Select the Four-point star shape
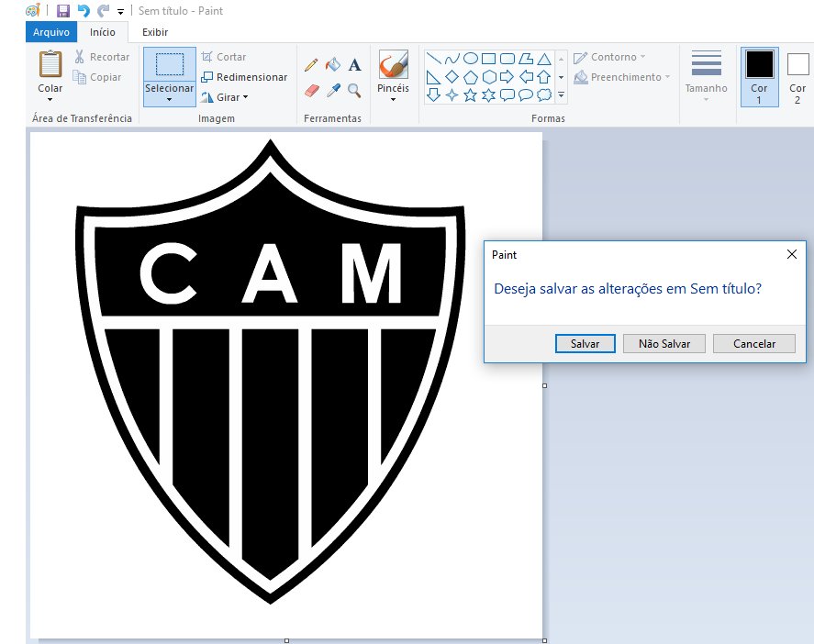The image size is (814, 644). (452, 95)
